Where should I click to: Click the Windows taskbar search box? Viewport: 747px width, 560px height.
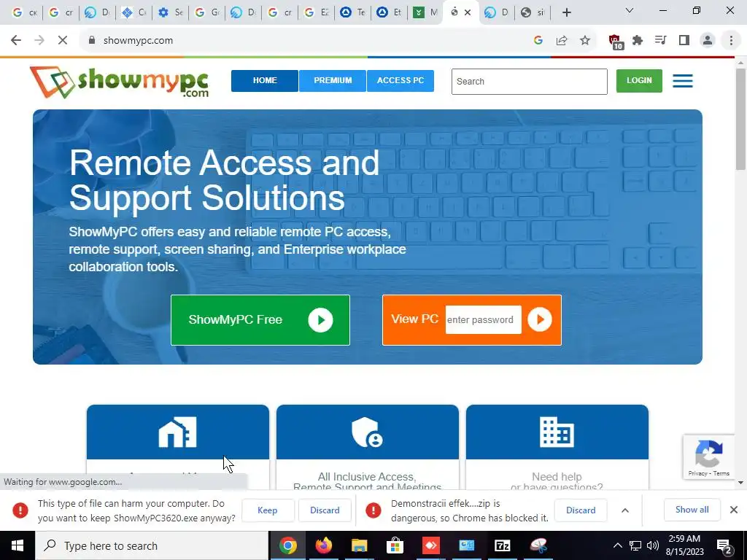152,545
